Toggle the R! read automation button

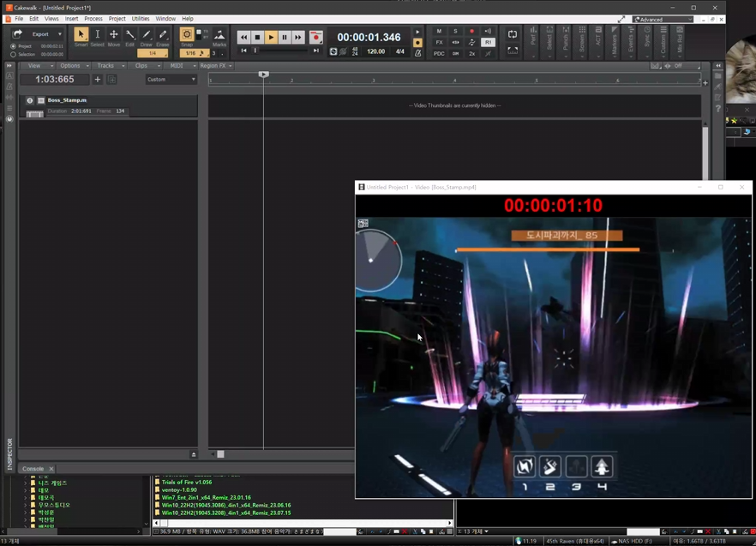(x=488, y=43)
